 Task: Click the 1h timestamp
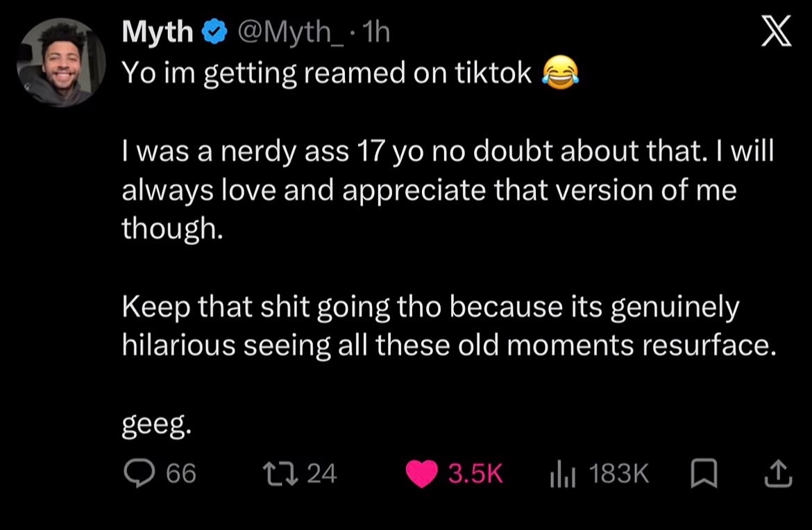click(375, 32)
